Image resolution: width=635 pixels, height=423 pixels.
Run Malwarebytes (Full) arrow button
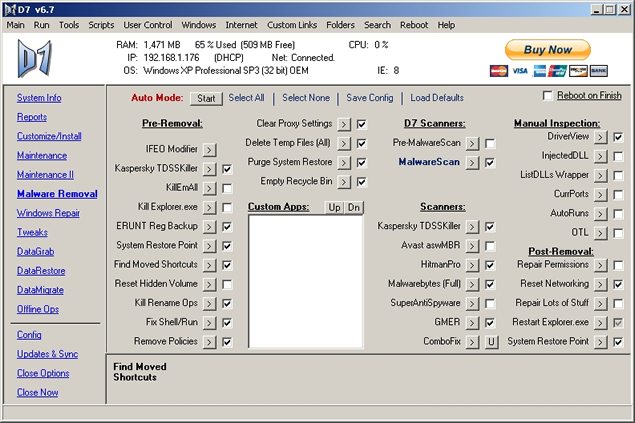coord(472,284)
